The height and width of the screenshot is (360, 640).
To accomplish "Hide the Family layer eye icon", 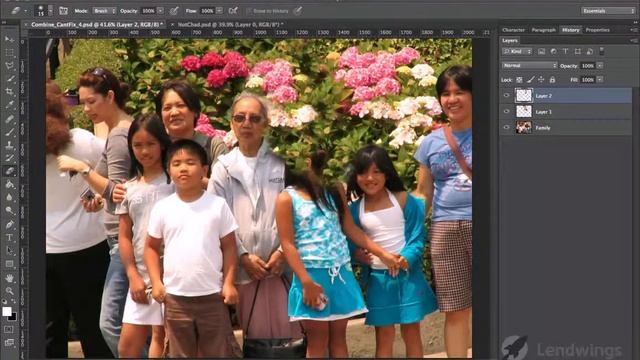I will 507,127.
